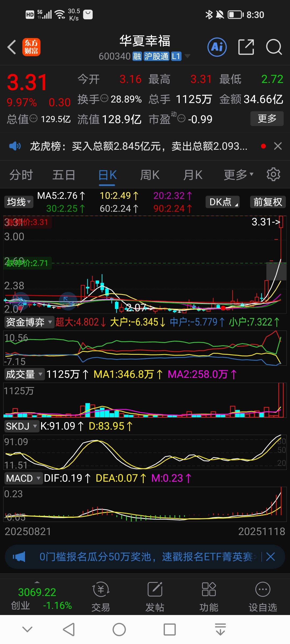The image size is (290, 644).
Task: Toggle the 前复权 adjustment button
Action: 268,202
